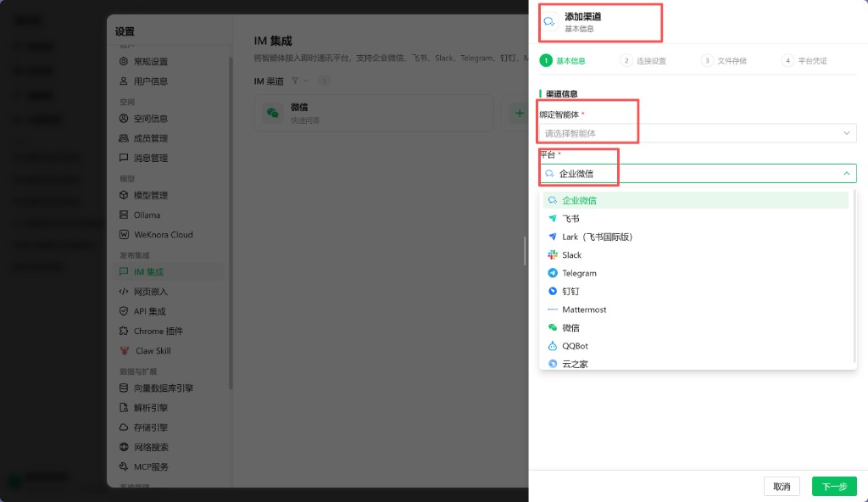Image resolution: width=868 pixels, height=502 pixels.
Task: Pick Telegram from the platform dropdown
Action: [x=695, y=273]
